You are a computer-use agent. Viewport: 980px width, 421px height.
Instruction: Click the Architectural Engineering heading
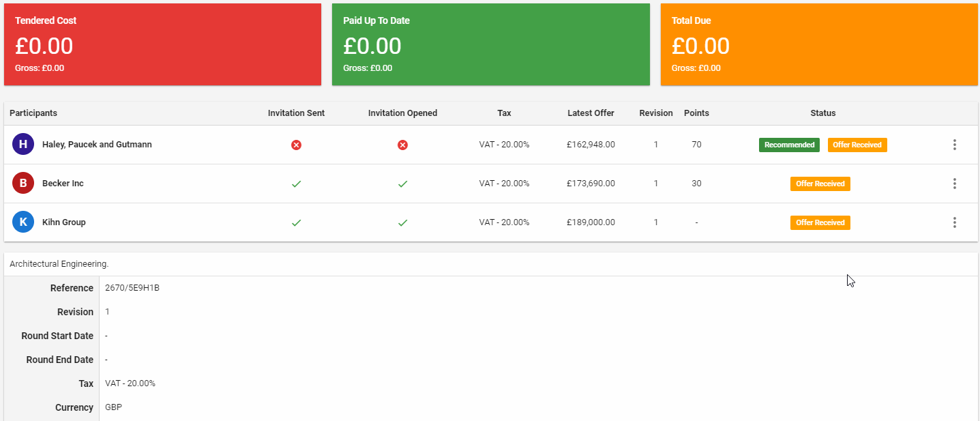tap(59, 263)
